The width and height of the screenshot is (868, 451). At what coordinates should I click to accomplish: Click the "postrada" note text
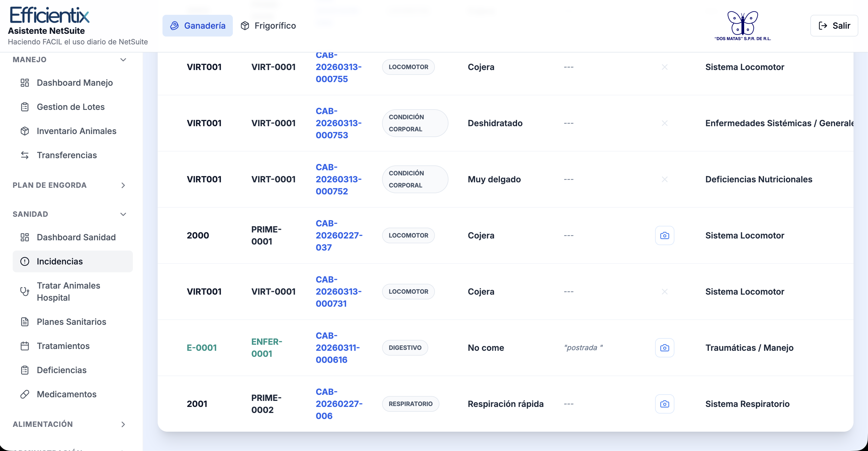point(583,347)
